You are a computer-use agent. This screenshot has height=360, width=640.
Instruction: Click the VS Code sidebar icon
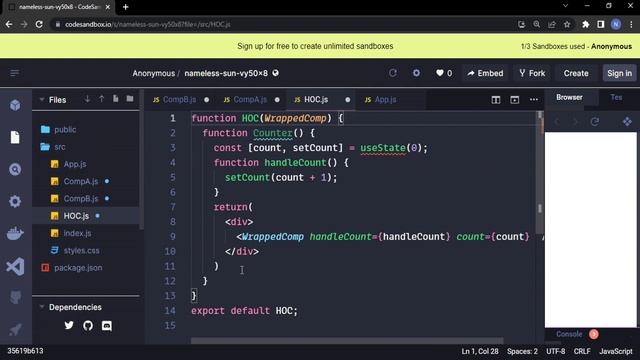coord(15,267)
